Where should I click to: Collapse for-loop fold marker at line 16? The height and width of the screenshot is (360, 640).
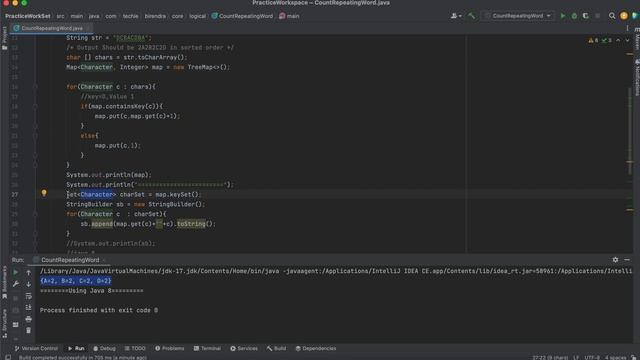[35, 87]
